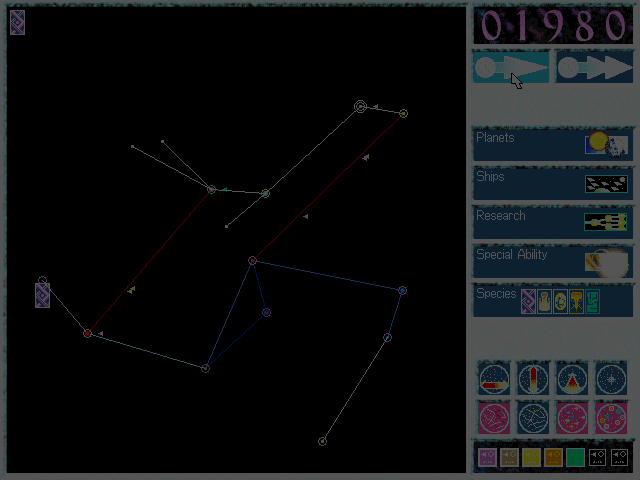Select the green glyph species emblem
The width and height of the screenshot is (640, 480).
pos(592,302)
